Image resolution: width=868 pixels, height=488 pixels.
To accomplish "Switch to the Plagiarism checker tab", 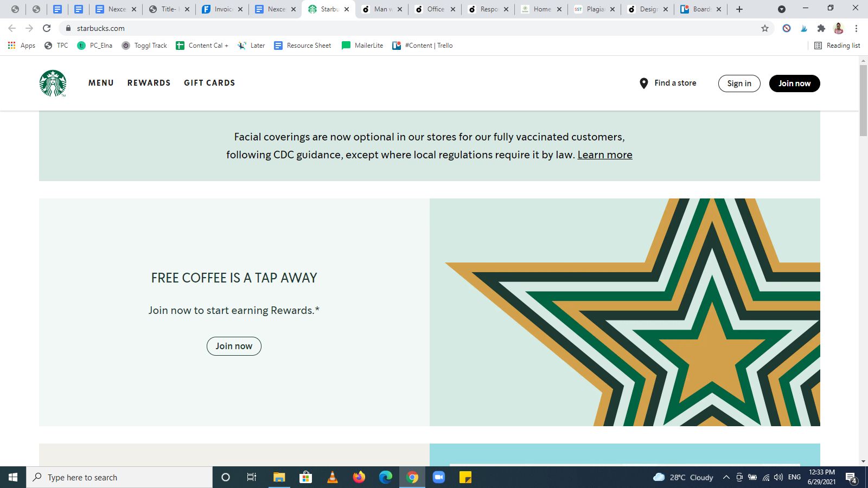I will (590, 9).
